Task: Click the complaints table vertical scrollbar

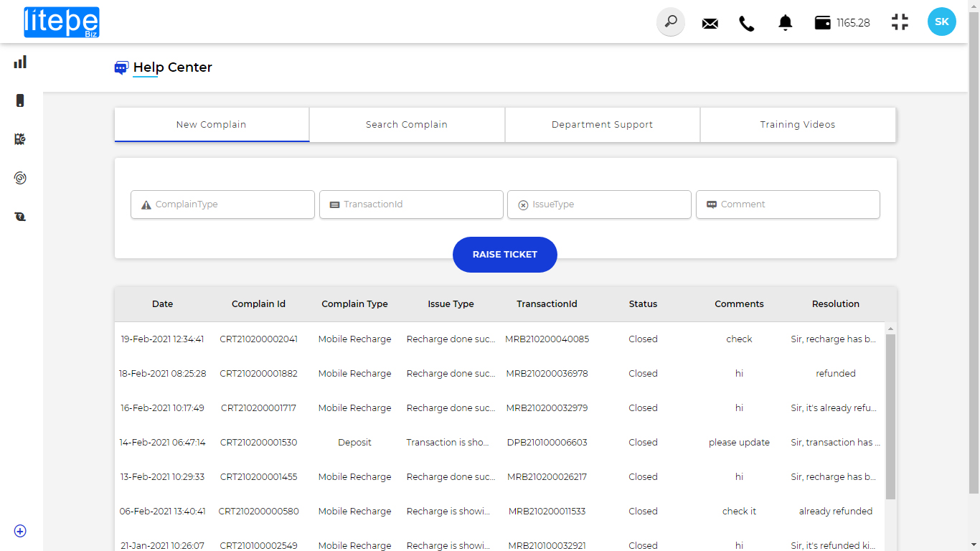Action: [890, 416]
